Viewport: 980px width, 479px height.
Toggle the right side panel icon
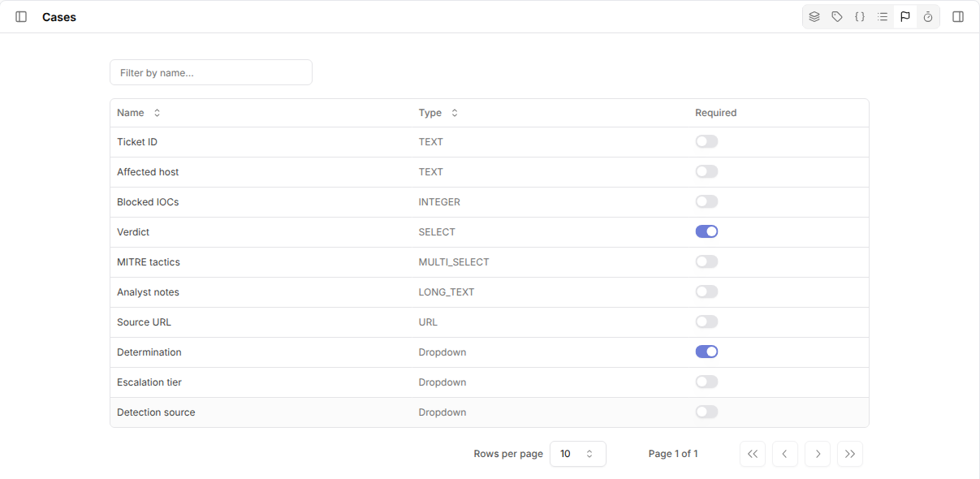(958, 17)
